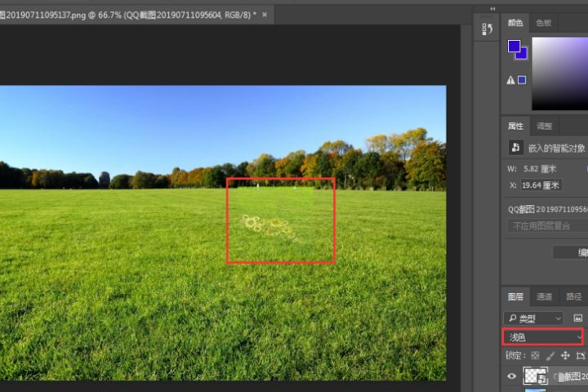This screenshot has height=392, width=588.
Task: Switch to the 颜色 tab
Action: coord(514,23)
